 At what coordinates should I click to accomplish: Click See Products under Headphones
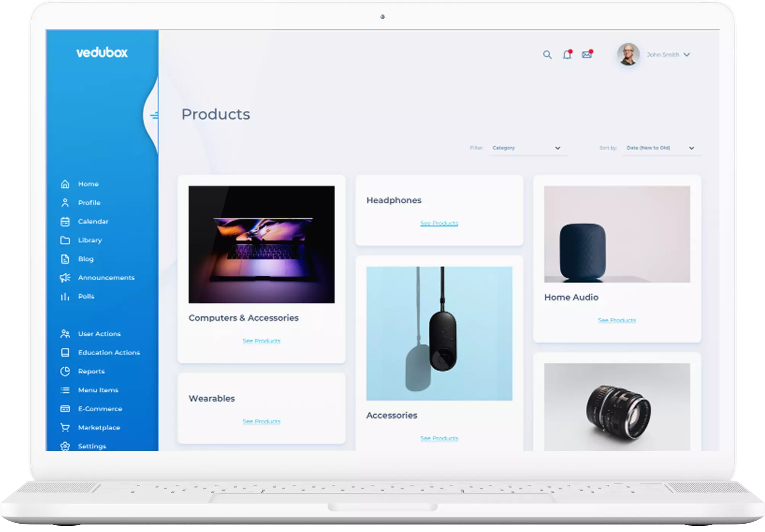point(439,223)
